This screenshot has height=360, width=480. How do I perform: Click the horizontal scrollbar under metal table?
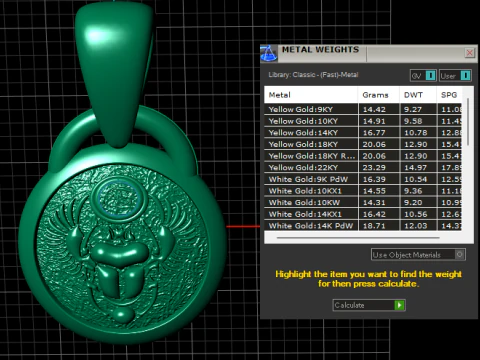pyautogui.click(x=358, y=238)
